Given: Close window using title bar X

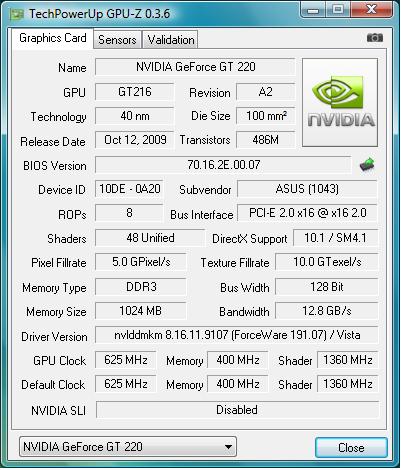Looking at the screenshot, I should point(371,9).
